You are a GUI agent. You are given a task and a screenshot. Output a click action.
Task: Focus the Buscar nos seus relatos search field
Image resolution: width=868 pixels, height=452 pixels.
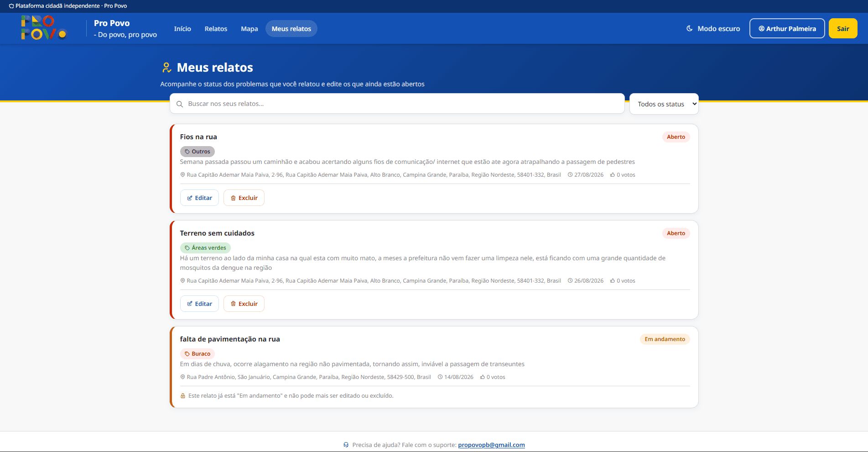(397, 104)
